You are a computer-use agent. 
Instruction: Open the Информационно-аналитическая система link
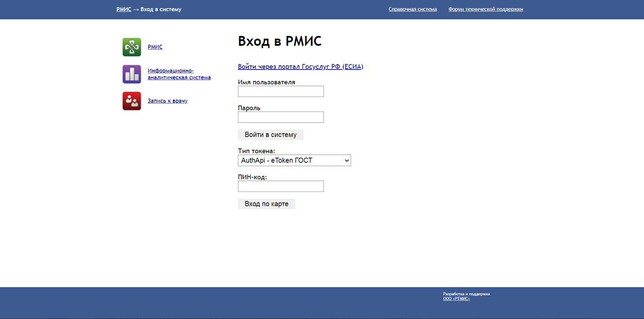tap(179, 74)
